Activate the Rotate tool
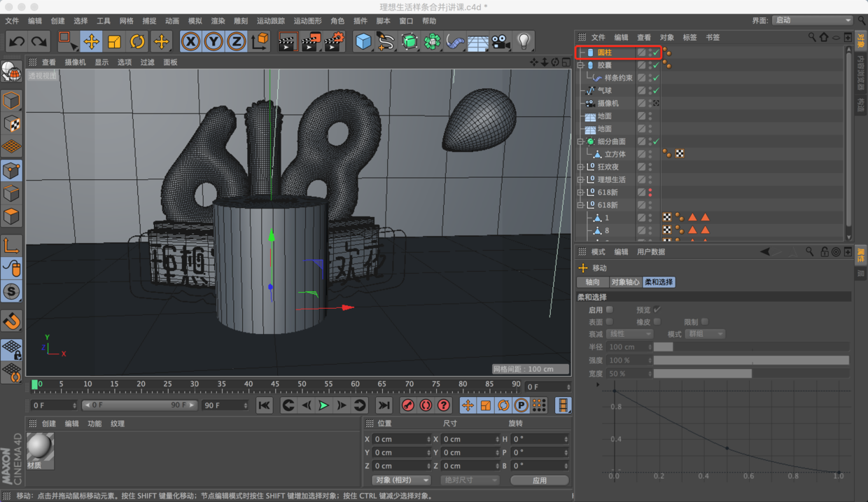This screenshot has height=502, width=868. coord(137,41)
